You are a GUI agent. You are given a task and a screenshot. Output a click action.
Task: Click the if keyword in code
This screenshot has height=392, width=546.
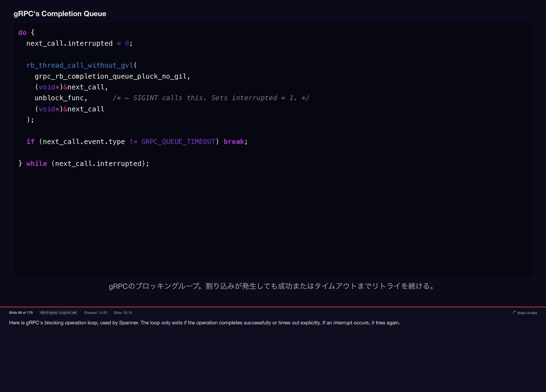[30, 141]
